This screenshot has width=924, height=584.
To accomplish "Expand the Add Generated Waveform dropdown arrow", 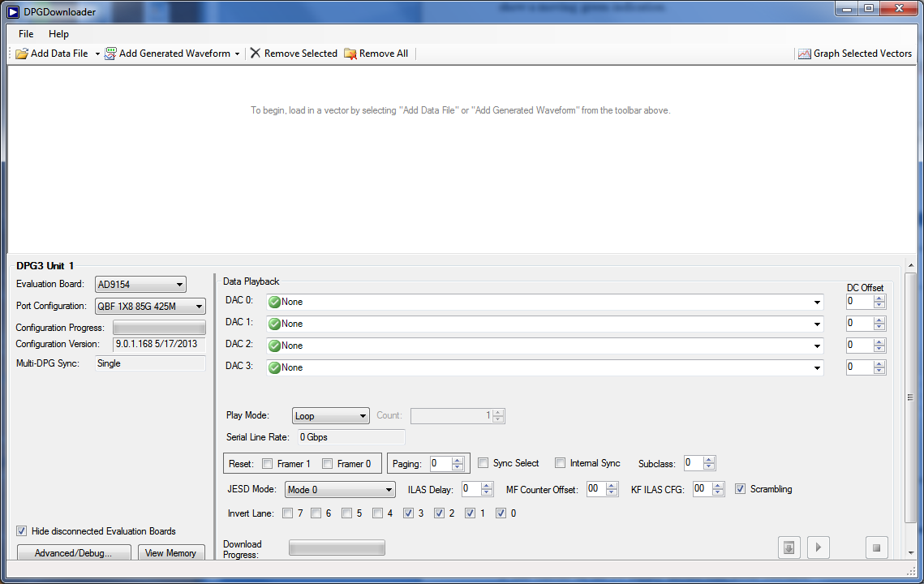I will (237, 54).
